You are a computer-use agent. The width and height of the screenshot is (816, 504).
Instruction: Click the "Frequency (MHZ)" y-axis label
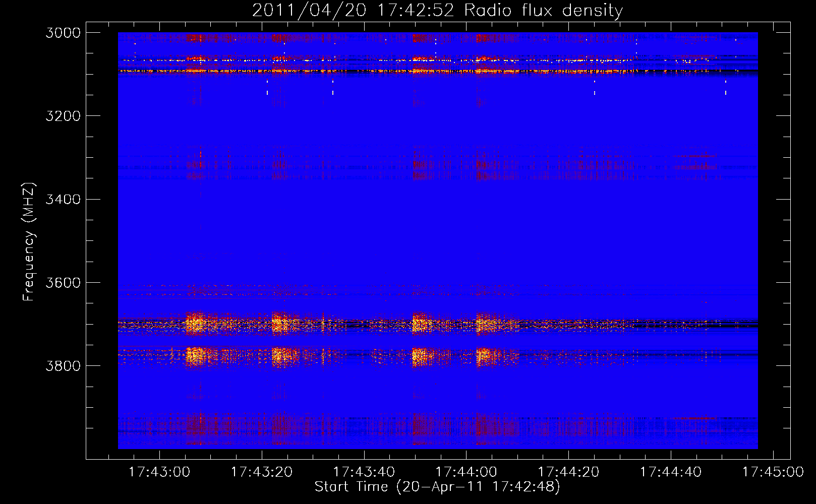pos(29,242)
